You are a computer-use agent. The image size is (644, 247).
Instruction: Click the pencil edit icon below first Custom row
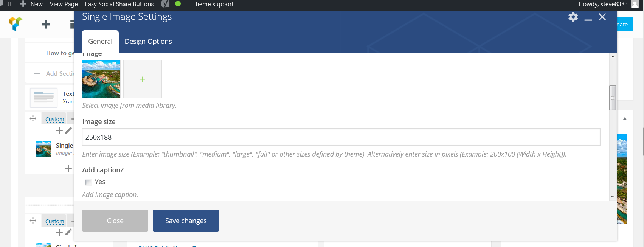(x=68, y=130)
